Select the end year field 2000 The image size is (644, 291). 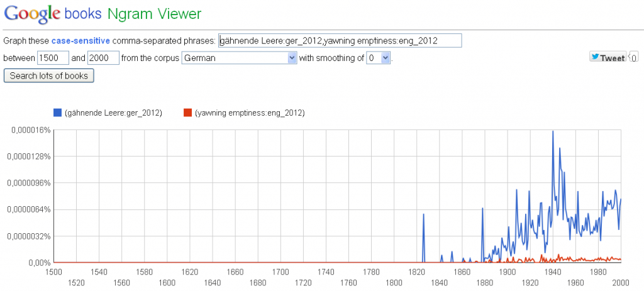(104, 58)
